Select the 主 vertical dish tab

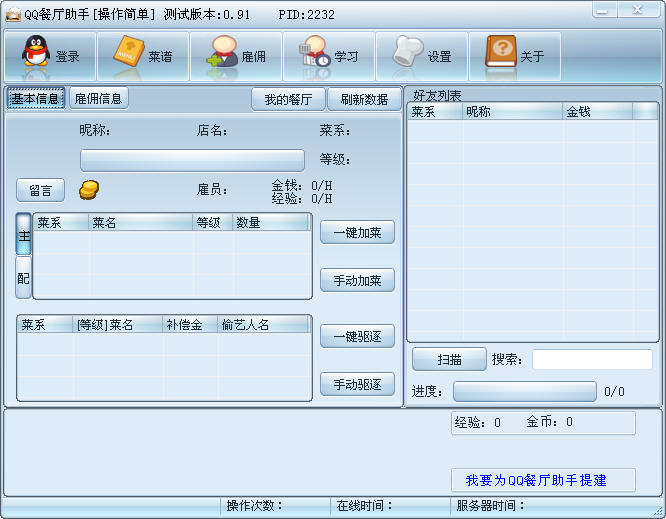[x=24, y=234]
